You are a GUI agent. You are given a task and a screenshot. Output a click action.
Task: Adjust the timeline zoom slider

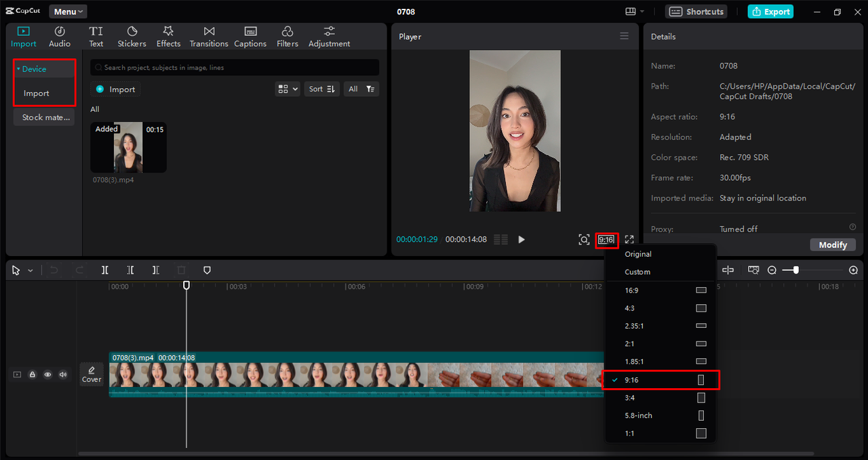click(x=796, y=270)
